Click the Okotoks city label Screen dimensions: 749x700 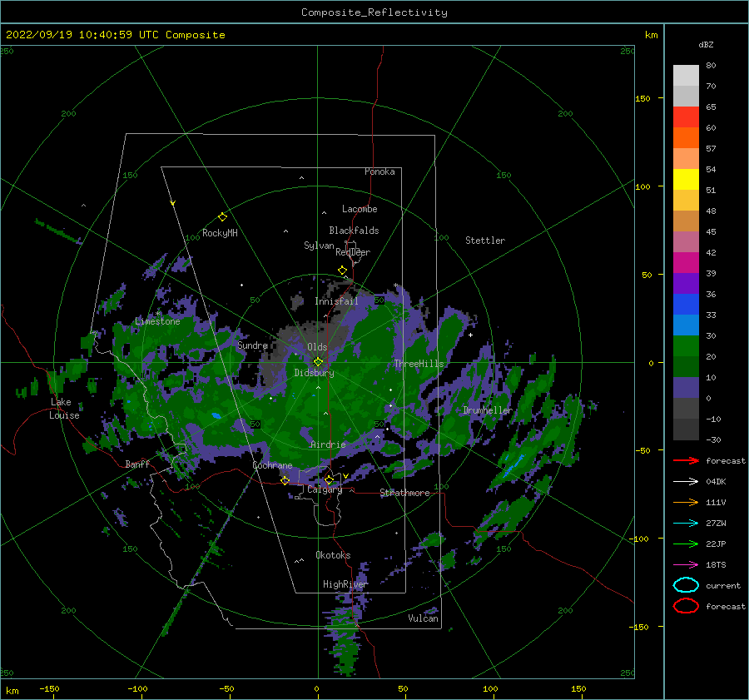[x=333, y=554]
